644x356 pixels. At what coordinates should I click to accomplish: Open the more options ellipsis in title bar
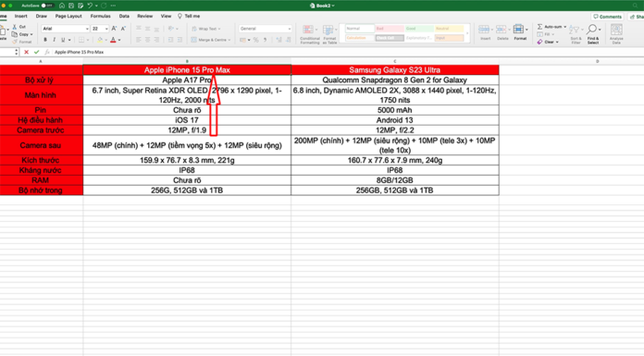point(114,6)
